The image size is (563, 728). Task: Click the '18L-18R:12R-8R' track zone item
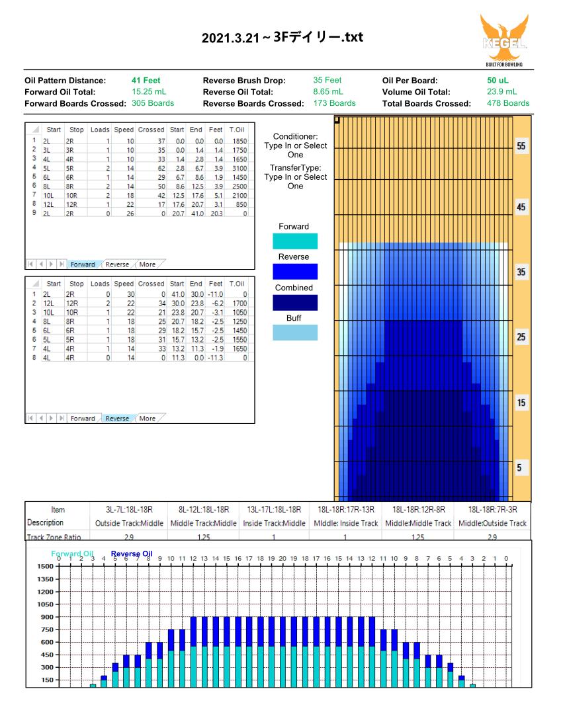click(419, 509)
